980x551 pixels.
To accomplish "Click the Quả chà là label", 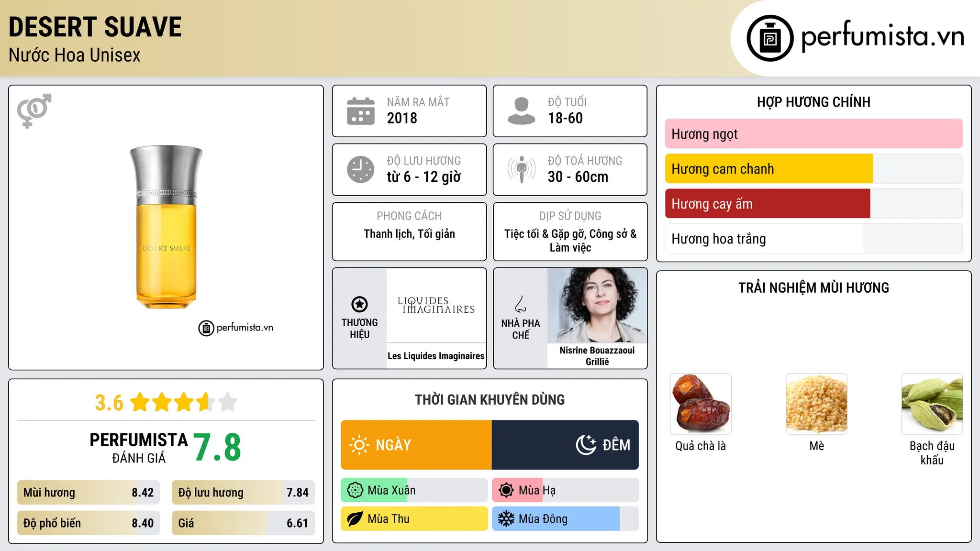I will tap(701, 446).
